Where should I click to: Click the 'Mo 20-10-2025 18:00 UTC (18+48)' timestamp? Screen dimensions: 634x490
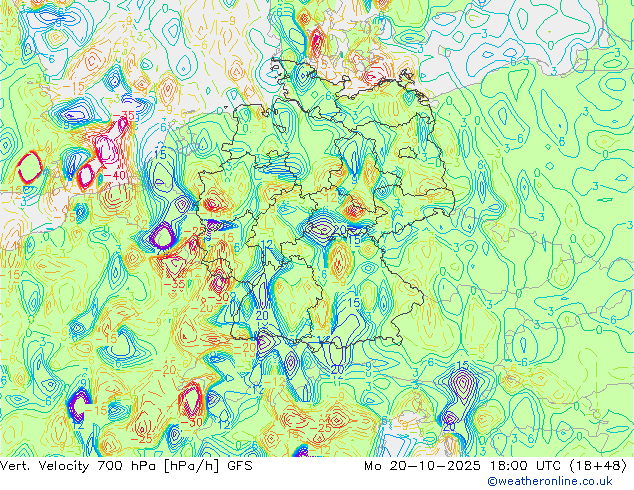496,466
